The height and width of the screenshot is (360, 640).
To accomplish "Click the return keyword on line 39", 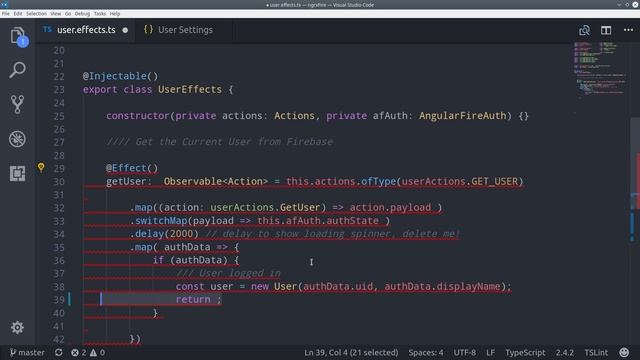I will pyautogui.click(x=193, y=299).
